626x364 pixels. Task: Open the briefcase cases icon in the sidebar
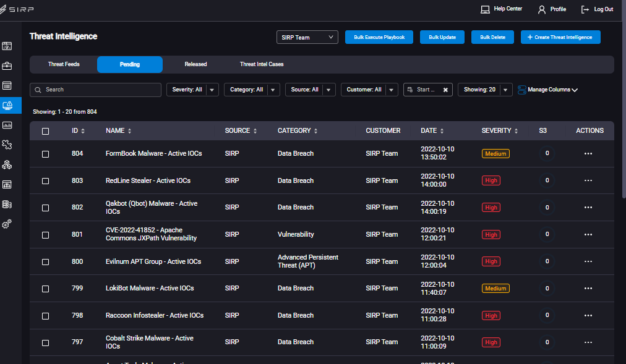[7, 66]
